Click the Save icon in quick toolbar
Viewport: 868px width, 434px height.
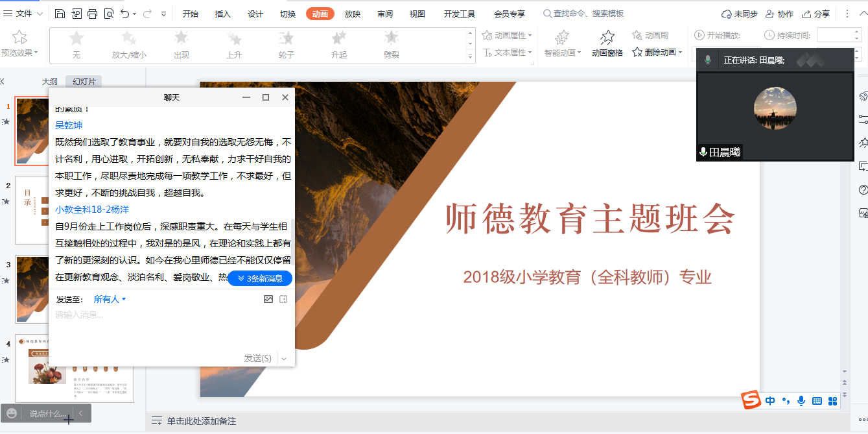click(x=60, y=14)
